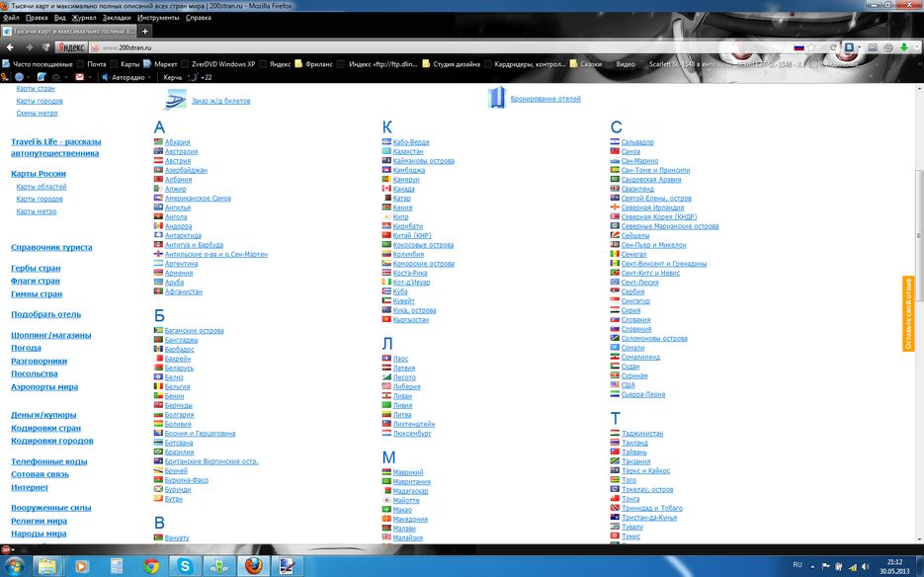924x577 pixels.
Task: Go back with the browser back arrow
Action: [10, 47]
